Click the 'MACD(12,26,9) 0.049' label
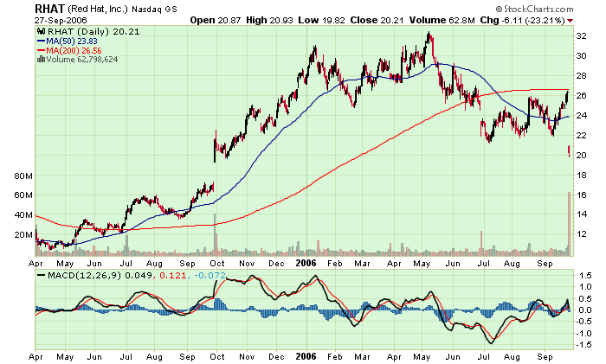 point(100,276)
